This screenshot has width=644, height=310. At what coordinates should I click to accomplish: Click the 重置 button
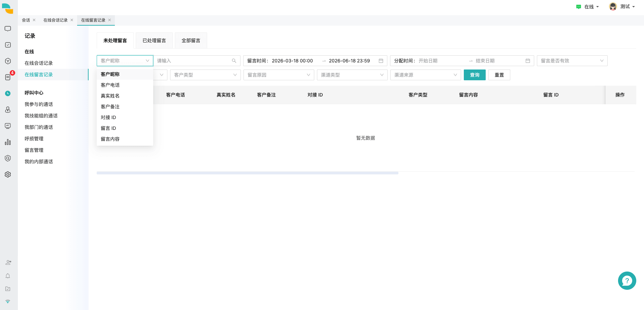coord(499,75)
